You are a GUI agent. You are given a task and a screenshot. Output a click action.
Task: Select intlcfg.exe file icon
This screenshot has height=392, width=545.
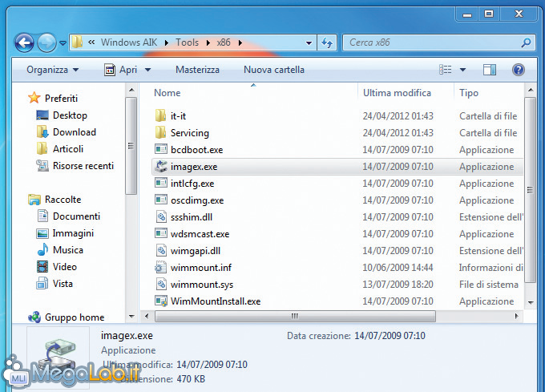pyautogui.click(x=160, y=183)
